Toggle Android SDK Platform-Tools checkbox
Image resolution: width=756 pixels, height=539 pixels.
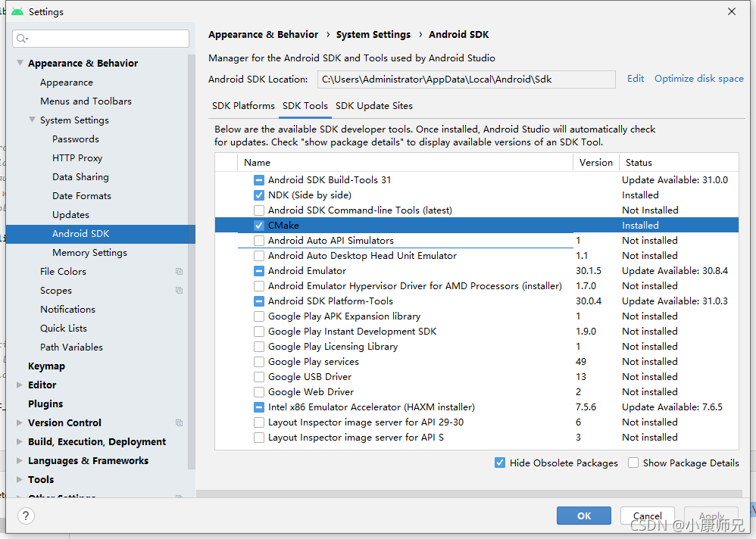(x=259, y=301)
